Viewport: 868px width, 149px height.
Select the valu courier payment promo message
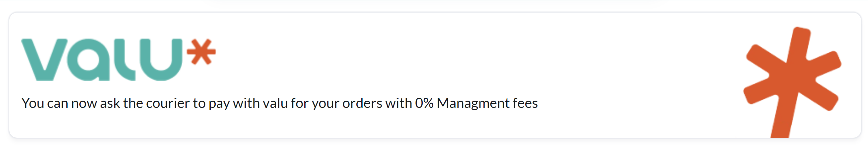point(279,103)
